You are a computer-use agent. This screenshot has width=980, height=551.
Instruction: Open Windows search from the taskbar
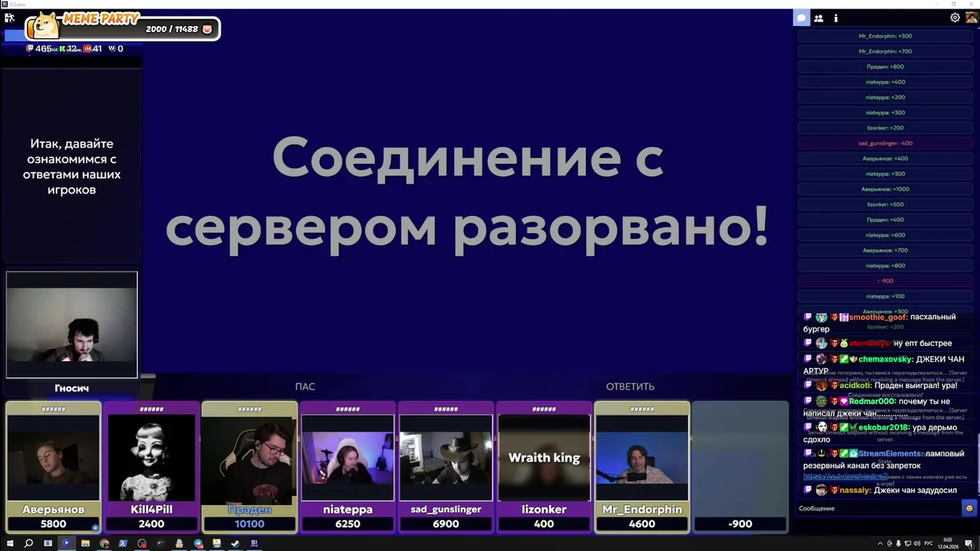28,543
